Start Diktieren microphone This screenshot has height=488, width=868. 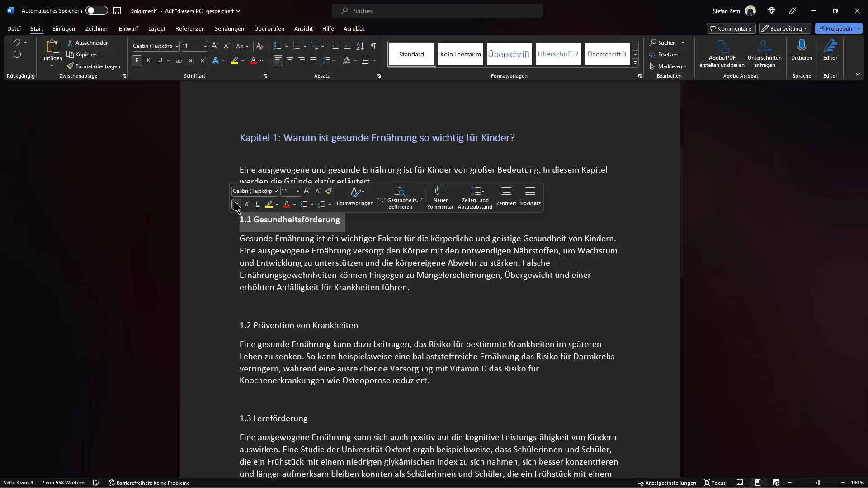tap(802, 50)
